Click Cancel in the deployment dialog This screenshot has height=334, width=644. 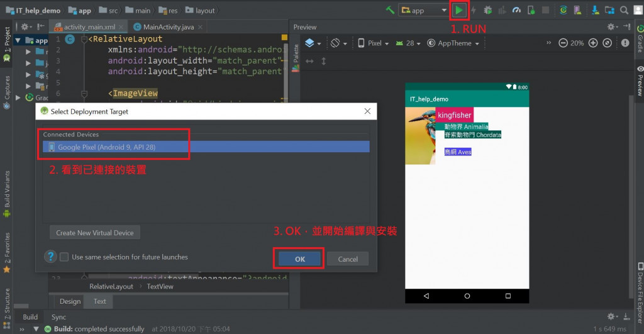click(347, 259)
